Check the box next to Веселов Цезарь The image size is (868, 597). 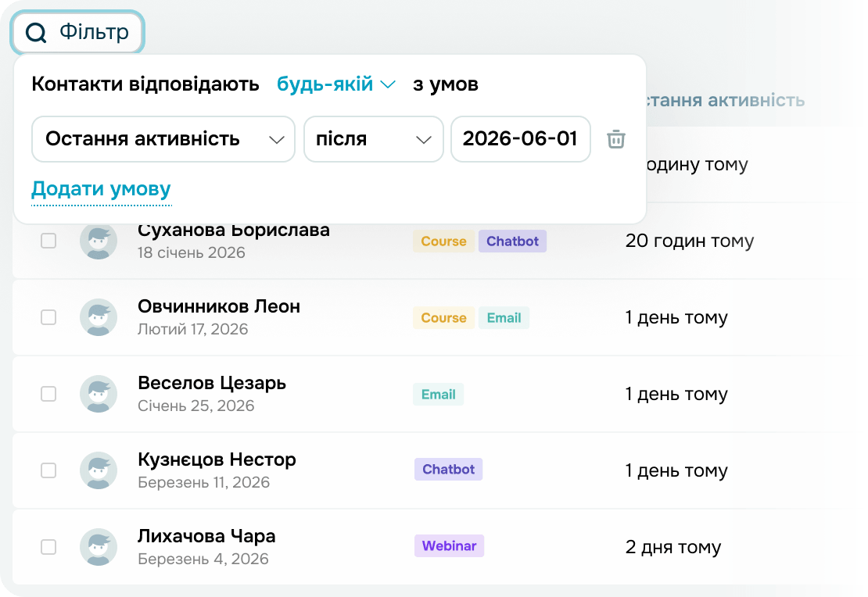click(48, 394)
